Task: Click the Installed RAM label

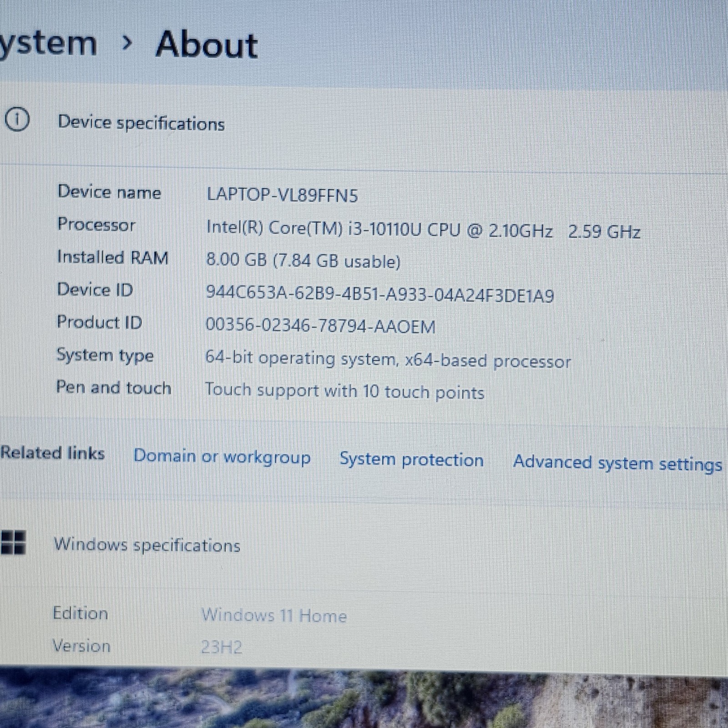Action: tap(113, 257)
